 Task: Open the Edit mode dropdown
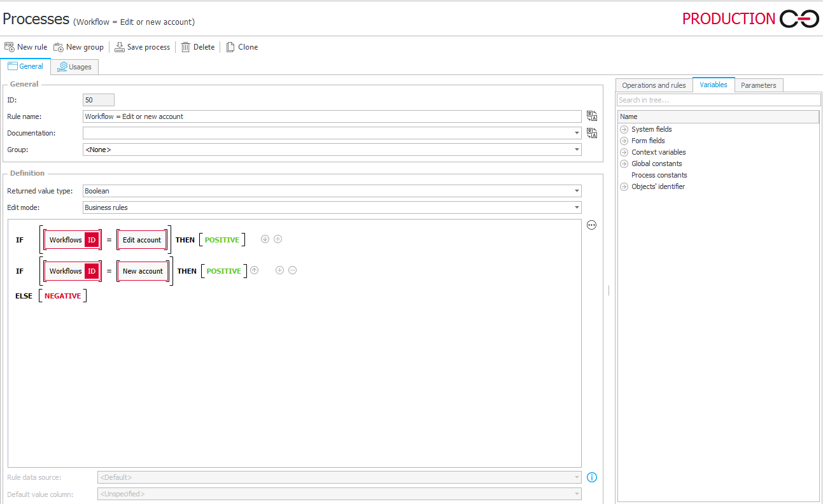click(x=577, y=207)
